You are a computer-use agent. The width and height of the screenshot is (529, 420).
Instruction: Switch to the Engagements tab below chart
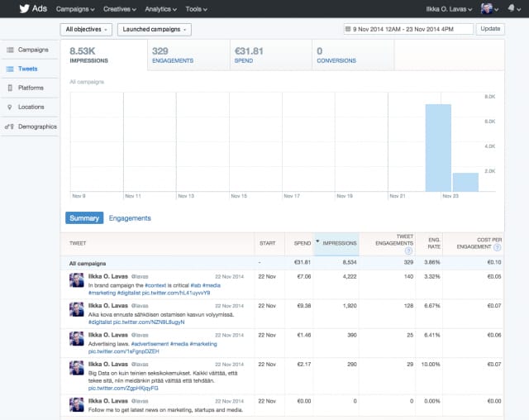click(x=130, y=218)
